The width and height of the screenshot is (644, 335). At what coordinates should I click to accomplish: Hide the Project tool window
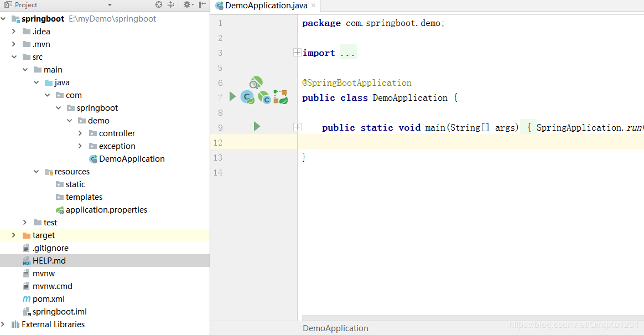point(202,4)
